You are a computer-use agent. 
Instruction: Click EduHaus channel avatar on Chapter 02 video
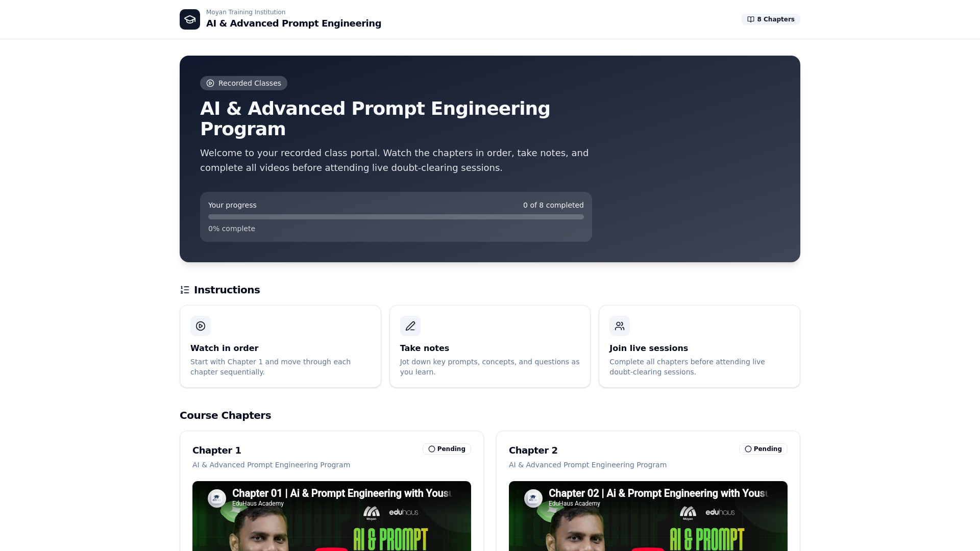click(x=533, y=498)
